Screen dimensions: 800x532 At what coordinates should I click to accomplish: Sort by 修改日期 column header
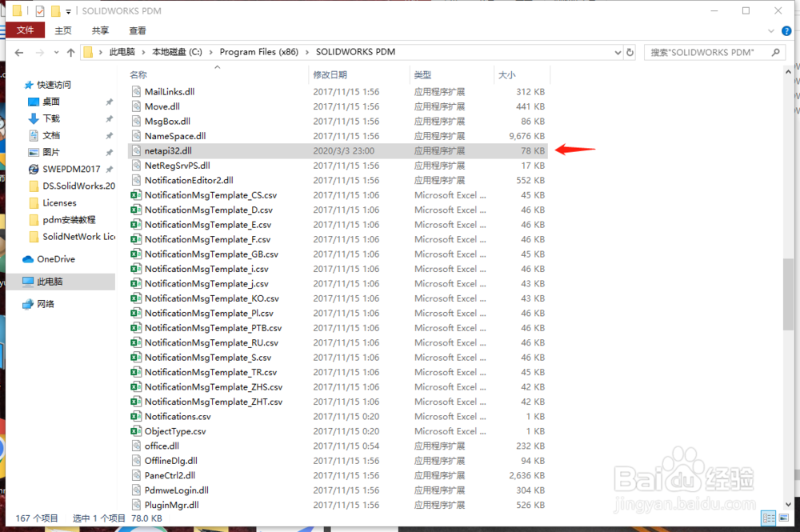pyautogui.click(x=330, y=75)
